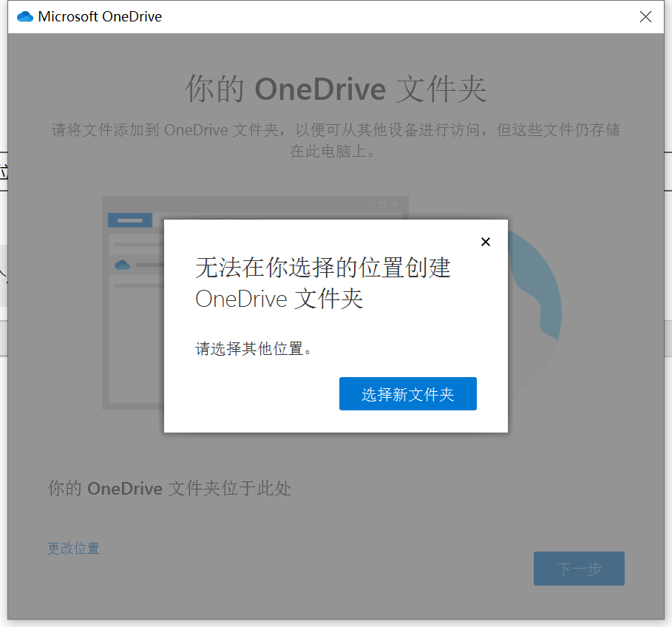672x627 pixels.
Task: Click the description text 请将文件添加到 OneDrive 文件夹
Action: tap(336, 140)
